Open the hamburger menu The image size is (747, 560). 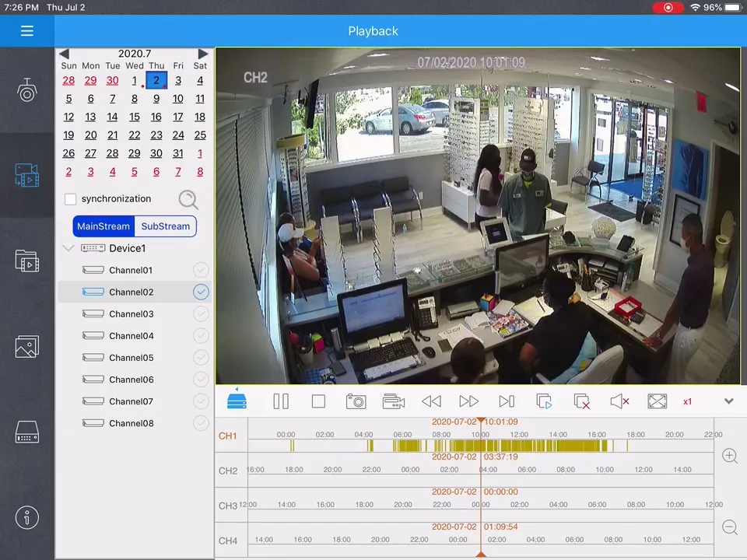[27, 31]
